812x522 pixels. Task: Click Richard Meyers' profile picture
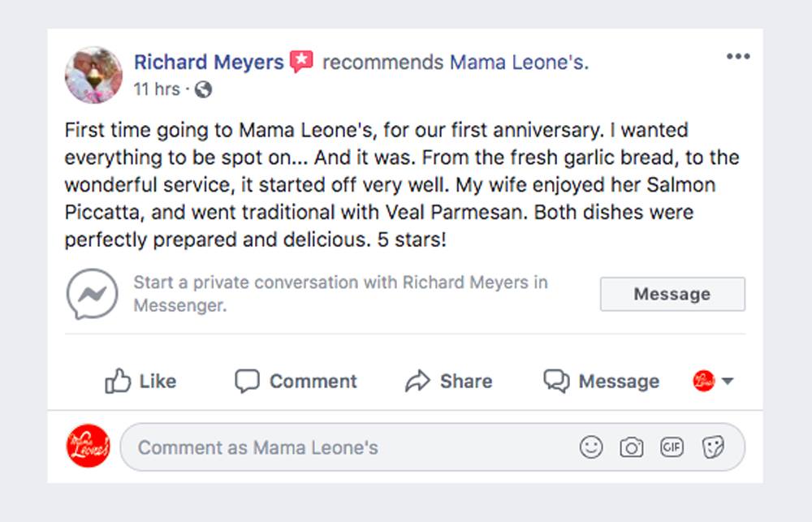(x=93, y=75)
